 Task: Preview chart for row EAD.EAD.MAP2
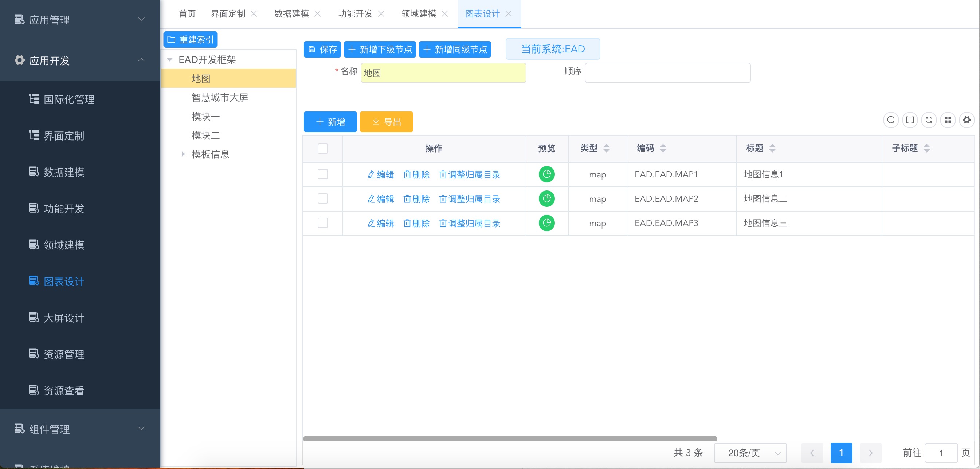[x=546, y=198]
